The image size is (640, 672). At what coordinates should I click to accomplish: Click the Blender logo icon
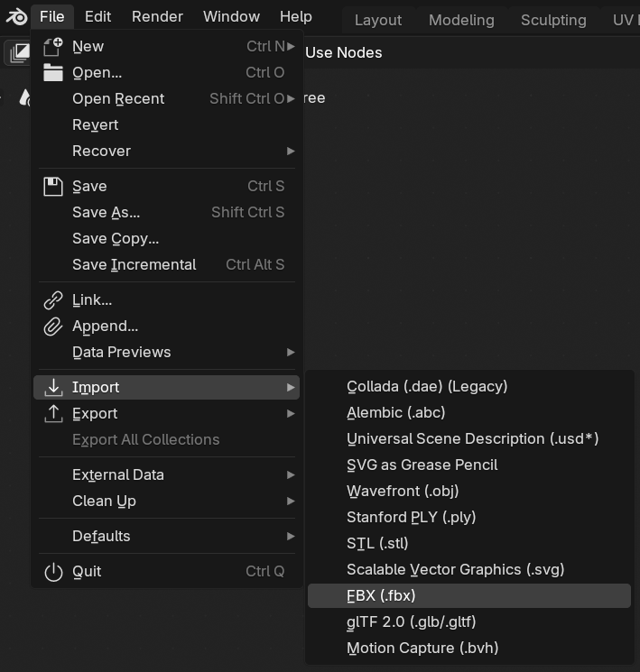point(17,17)
